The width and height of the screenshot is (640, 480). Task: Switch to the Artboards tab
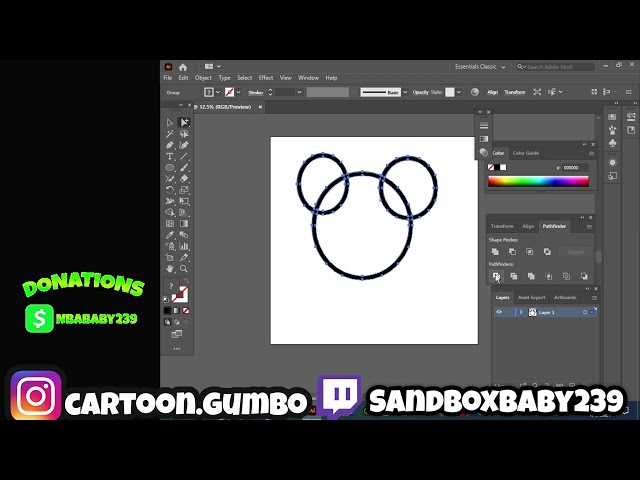tap(565, 298)
